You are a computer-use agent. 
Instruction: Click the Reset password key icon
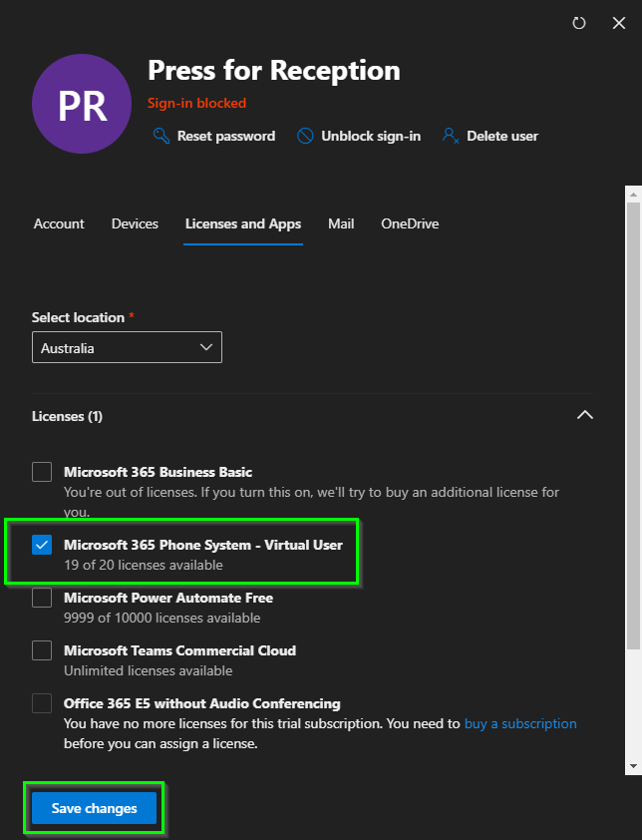pos(161,136)
